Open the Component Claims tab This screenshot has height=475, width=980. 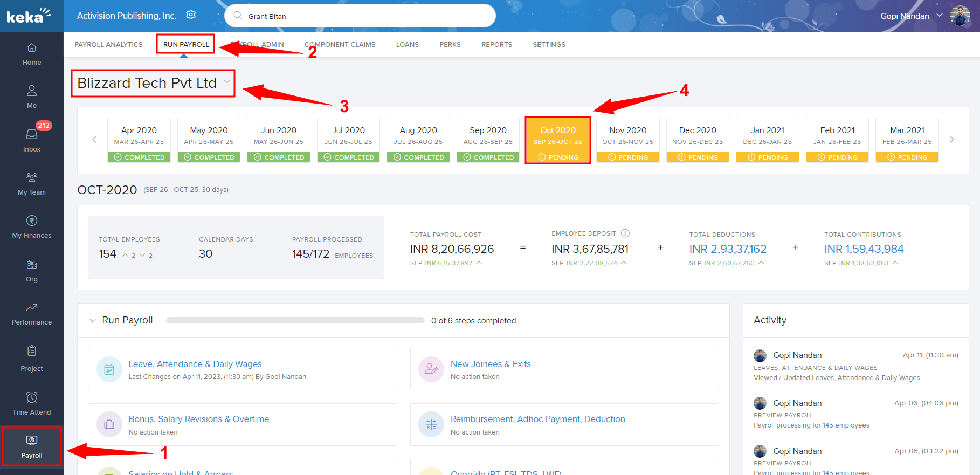click(x=340, y=45)
